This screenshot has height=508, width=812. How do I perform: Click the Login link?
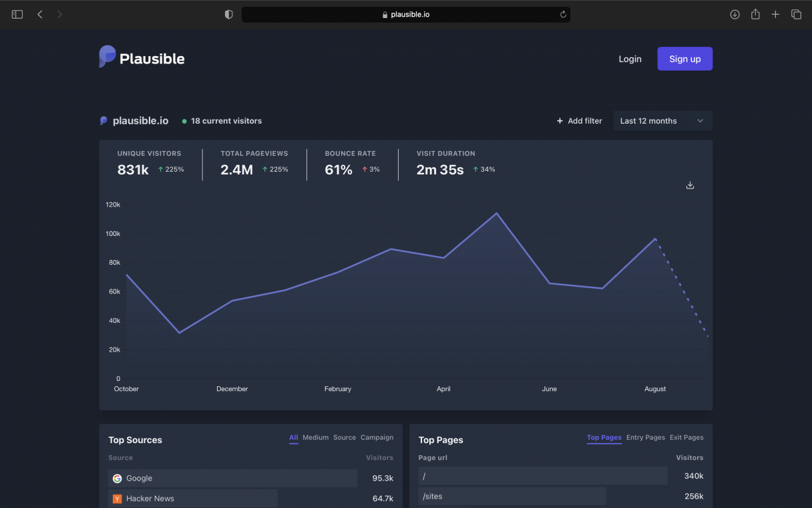pos(630,59)
